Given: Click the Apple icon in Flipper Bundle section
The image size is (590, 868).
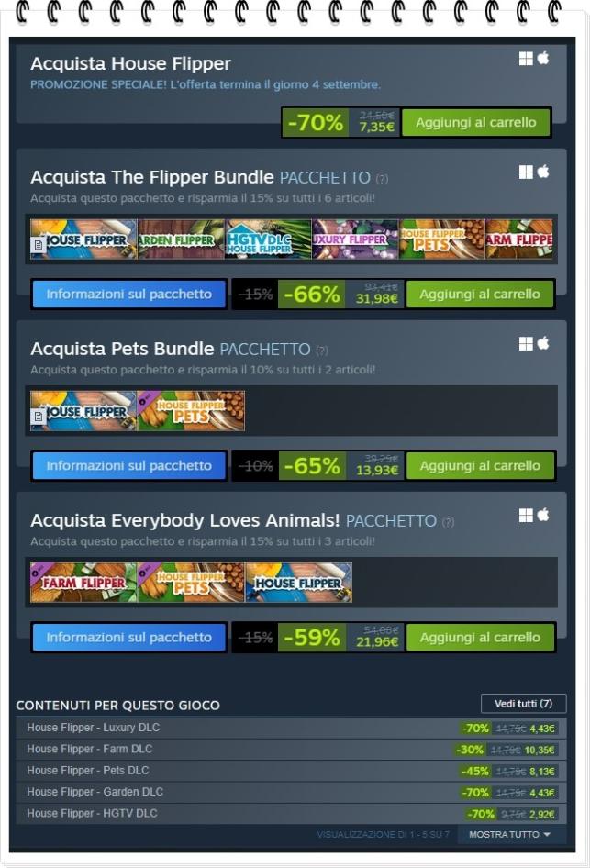Looking at the screenshot, I should coord(543,172).
